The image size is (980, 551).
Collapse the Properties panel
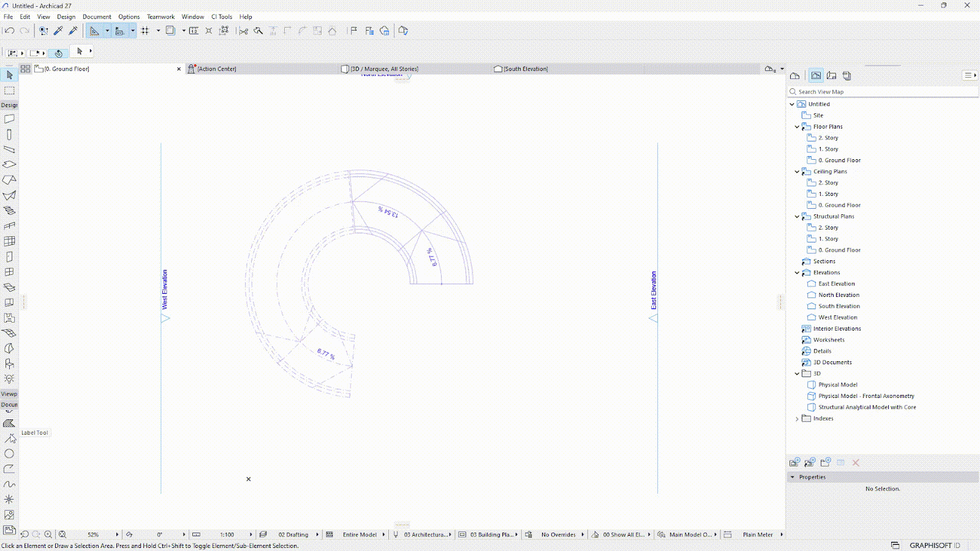click(x=793, y=477)
